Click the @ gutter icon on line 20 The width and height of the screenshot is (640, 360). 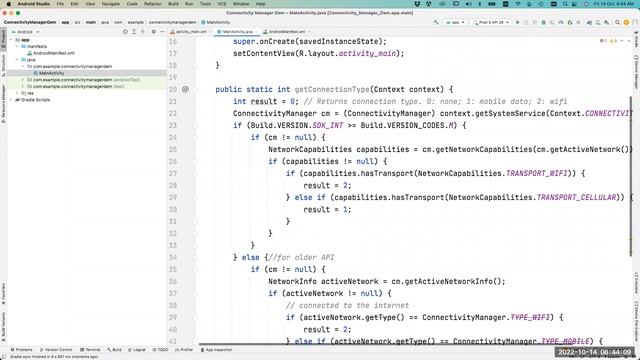pos(185,89)
